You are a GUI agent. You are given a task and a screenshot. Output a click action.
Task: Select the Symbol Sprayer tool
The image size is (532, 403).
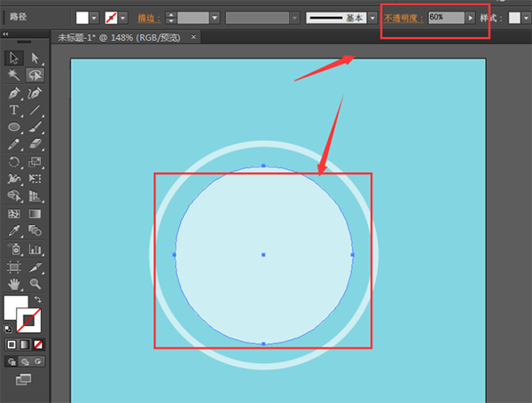[14, 250]
